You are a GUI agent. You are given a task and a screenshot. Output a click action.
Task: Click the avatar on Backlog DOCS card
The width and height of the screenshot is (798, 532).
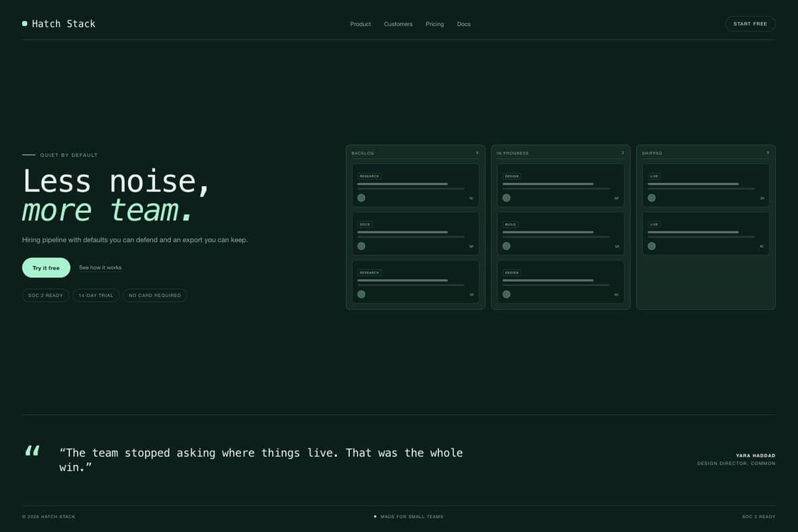(x=361, y=246)
